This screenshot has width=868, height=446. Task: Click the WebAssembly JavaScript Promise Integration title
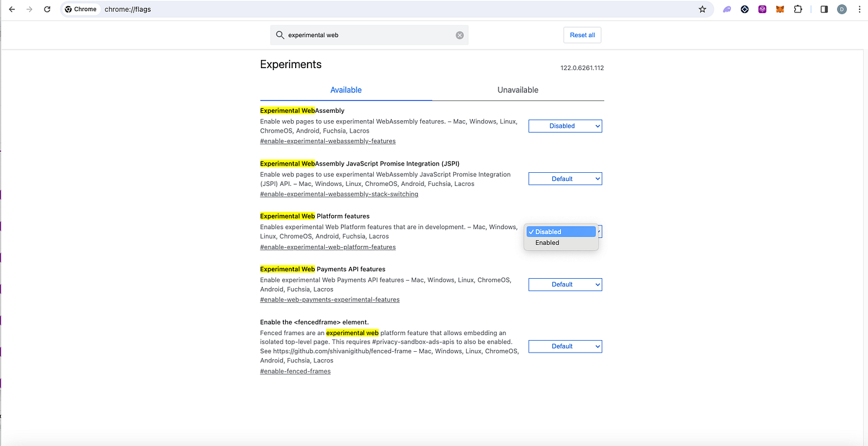tap(360, 164)
